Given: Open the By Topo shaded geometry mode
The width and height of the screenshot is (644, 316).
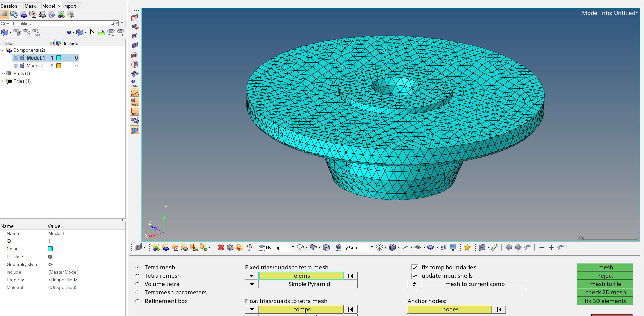Looking at the screenshot, I should coord(274,247).
